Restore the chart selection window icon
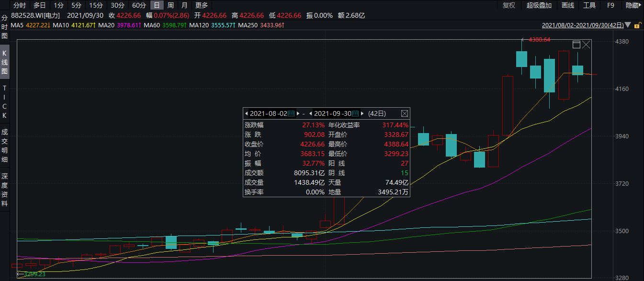The image size is (644, 281). (x=576, y=45)
